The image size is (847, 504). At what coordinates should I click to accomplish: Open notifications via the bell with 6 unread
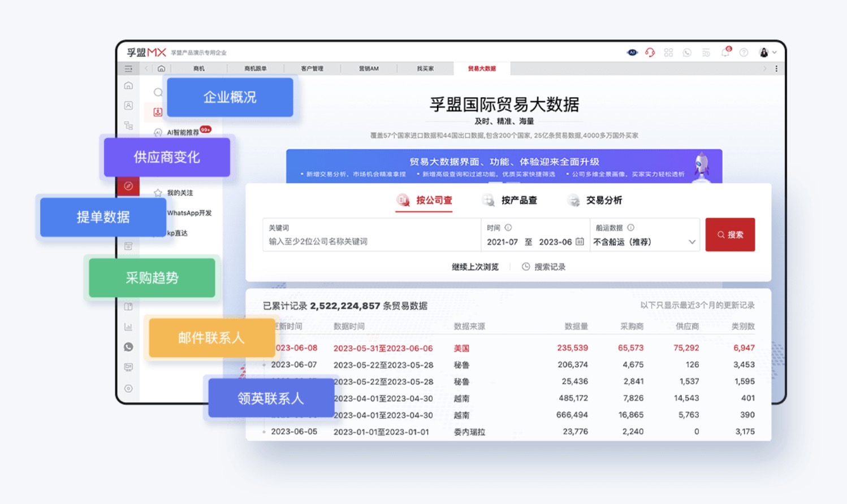pos(725,53)
